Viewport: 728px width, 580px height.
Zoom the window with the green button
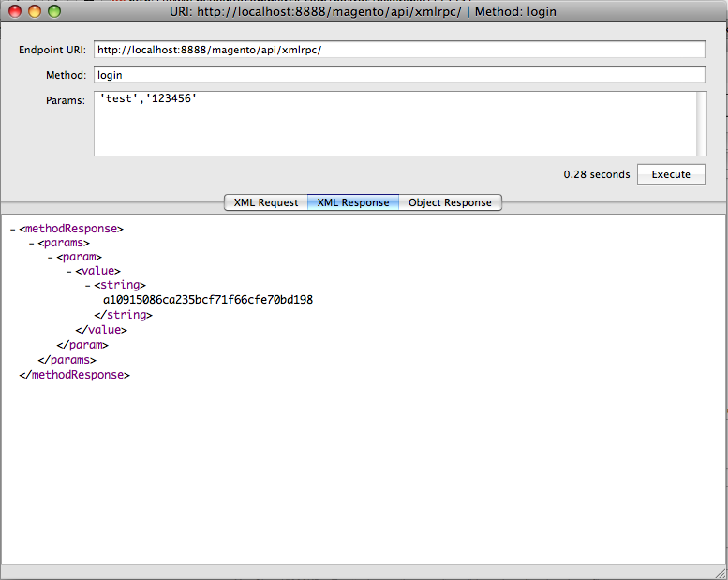54,11
